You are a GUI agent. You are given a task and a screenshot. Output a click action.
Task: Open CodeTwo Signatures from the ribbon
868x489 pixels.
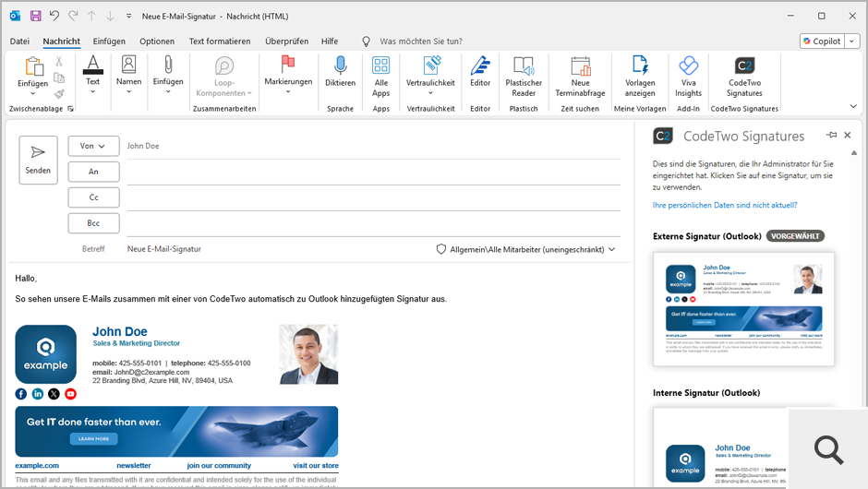(x=744, y=77)
